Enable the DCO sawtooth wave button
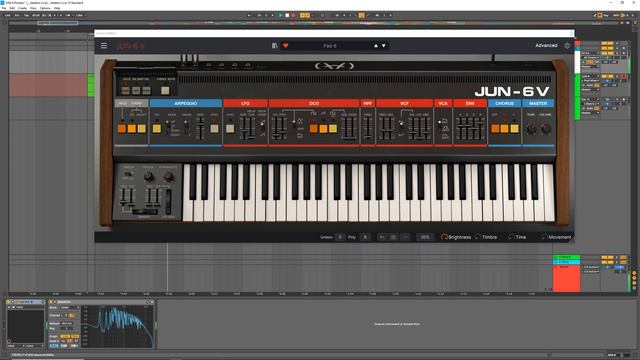 click(x=323, y=129)
